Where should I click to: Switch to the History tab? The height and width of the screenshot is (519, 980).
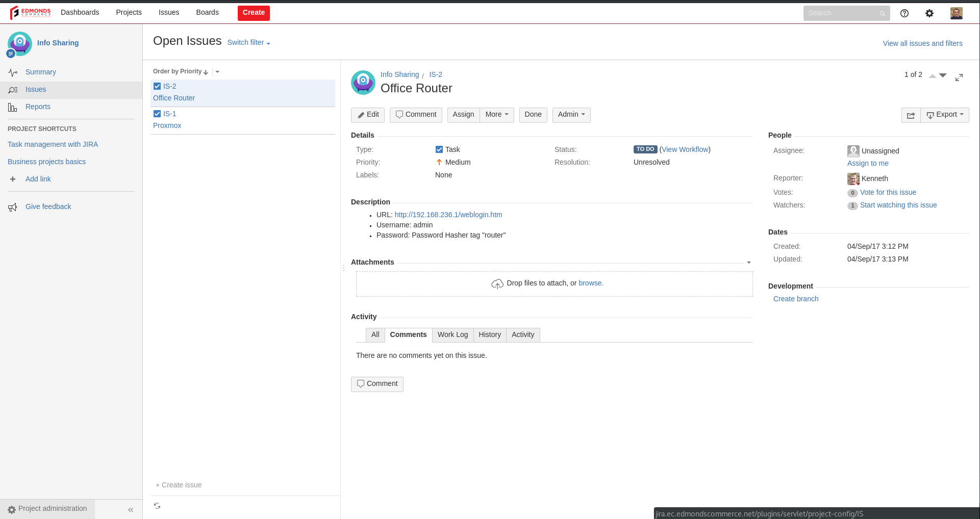click(490, 335)
